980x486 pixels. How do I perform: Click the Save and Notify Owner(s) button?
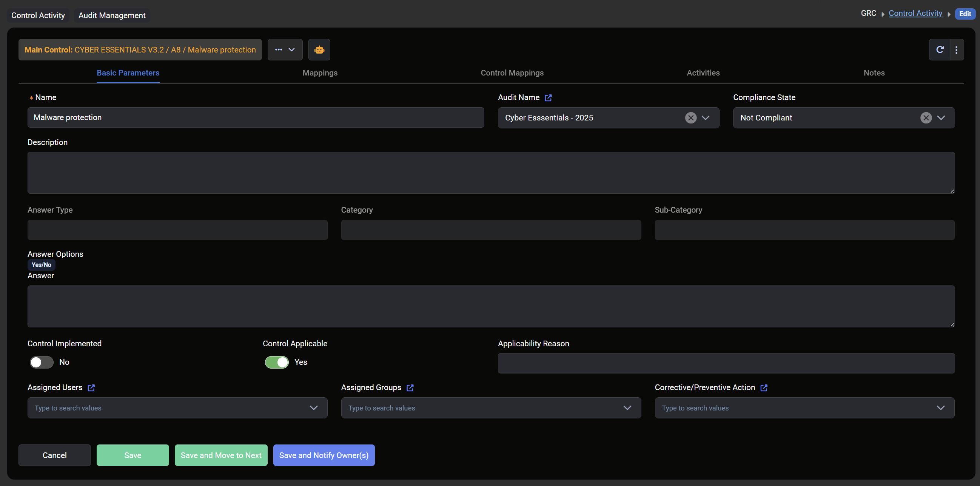(324, 455)
